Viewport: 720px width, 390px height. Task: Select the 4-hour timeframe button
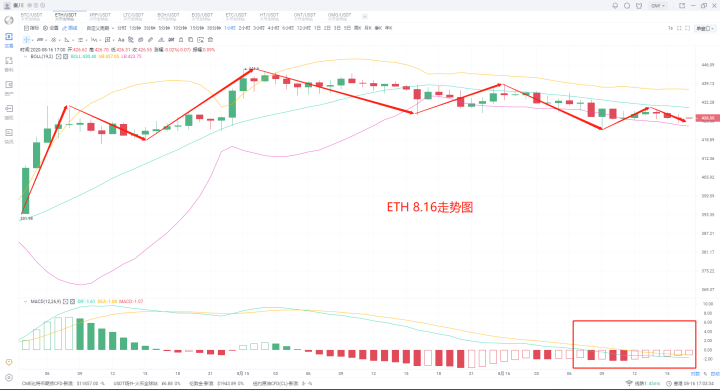coord(273,28)
